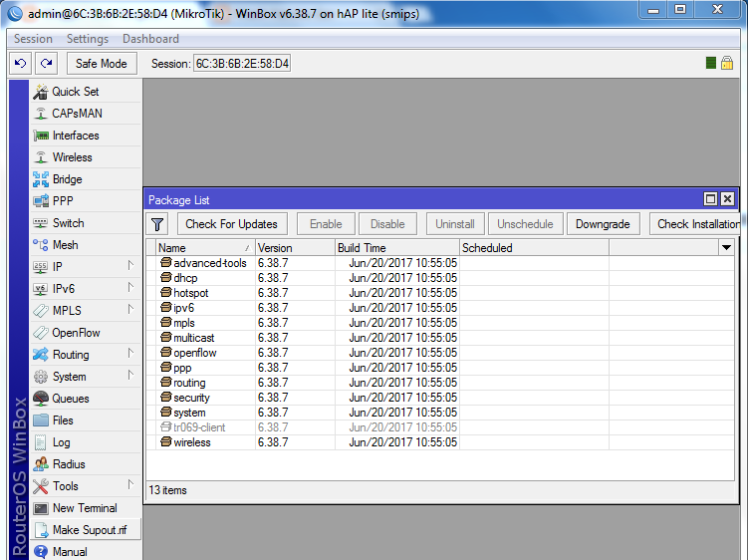This screenshot has width=748, height=560.
Task: Select the advanced-tools package icon
Action: 165,263
